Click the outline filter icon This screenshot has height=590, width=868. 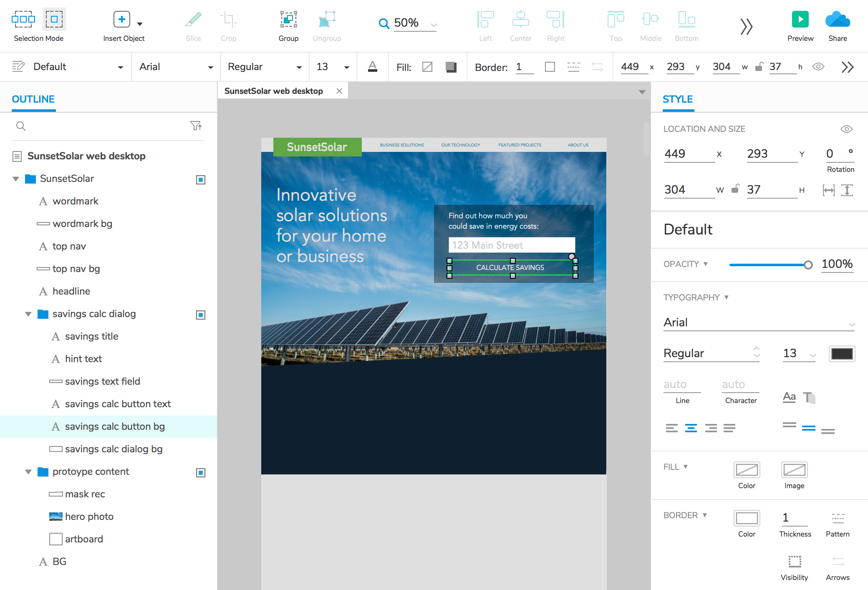[x=196, y=126]
